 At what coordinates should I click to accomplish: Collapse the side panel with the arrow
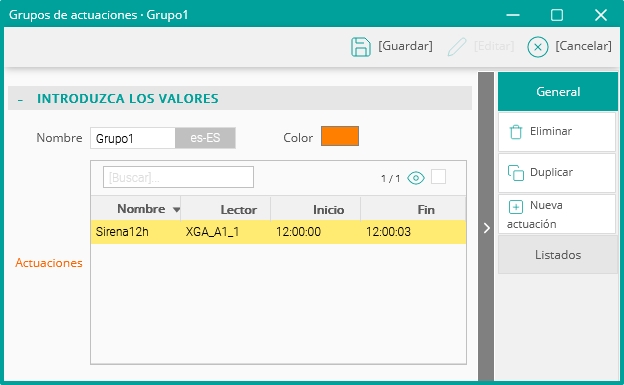coord(486,228)
